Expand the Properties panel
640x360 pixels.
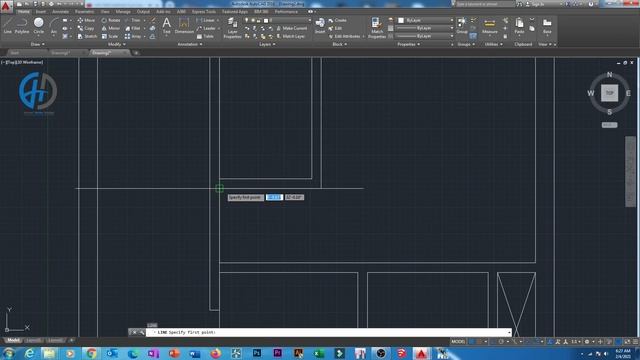click(408, 44)
